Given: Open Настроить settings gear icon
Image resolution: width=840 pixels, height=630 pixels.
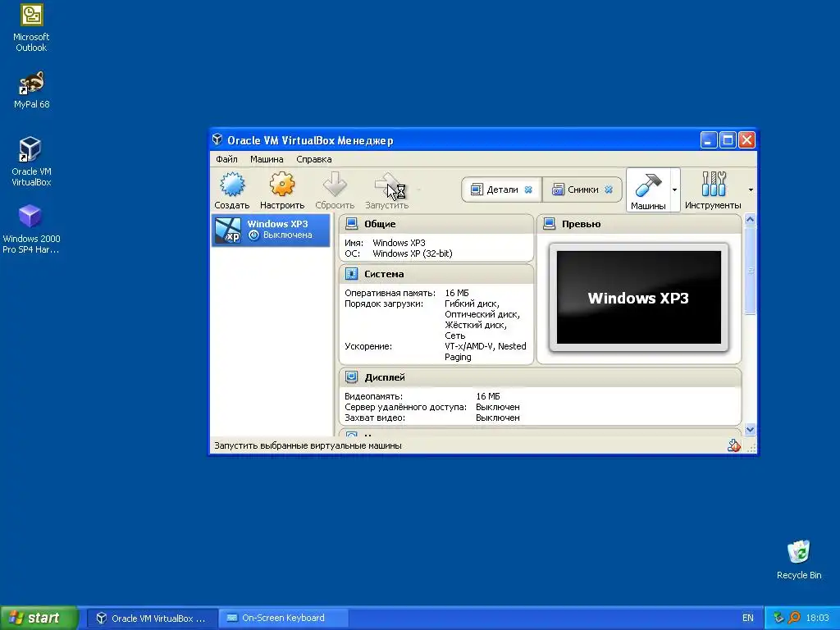Looking at the screenshot, I should pyautogui.click(x=282, y=185).
